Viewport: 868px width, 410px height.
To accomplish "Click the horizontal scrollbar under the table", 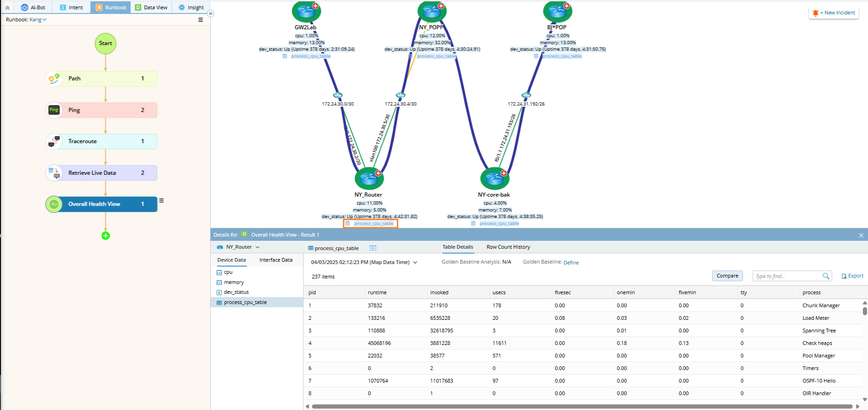I will click(581, 406).
